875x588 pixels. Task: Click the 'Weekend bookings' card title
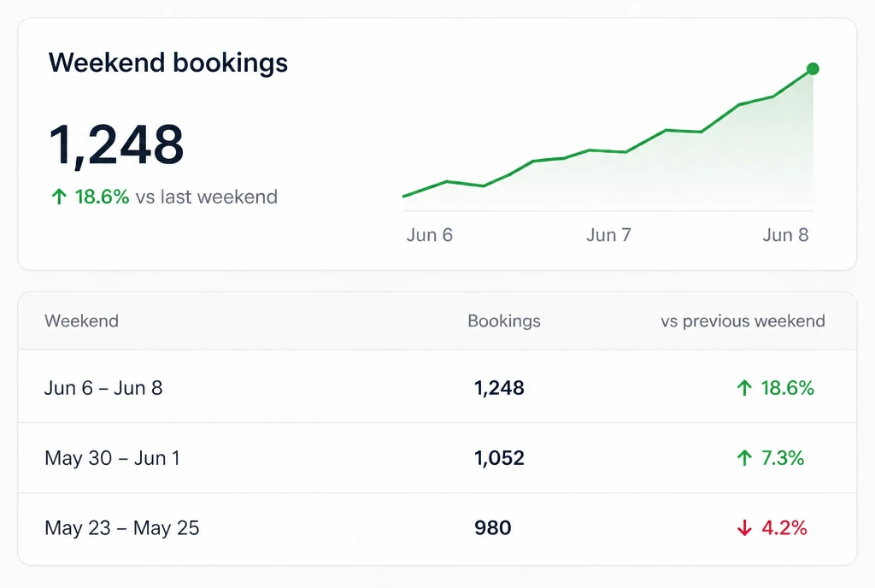click(168, 62)
